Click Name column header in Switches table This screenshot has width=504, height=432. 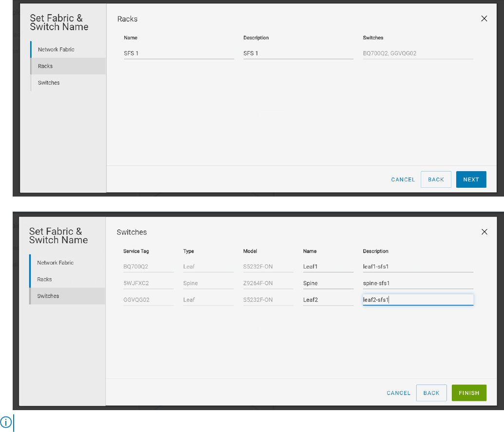310,251
